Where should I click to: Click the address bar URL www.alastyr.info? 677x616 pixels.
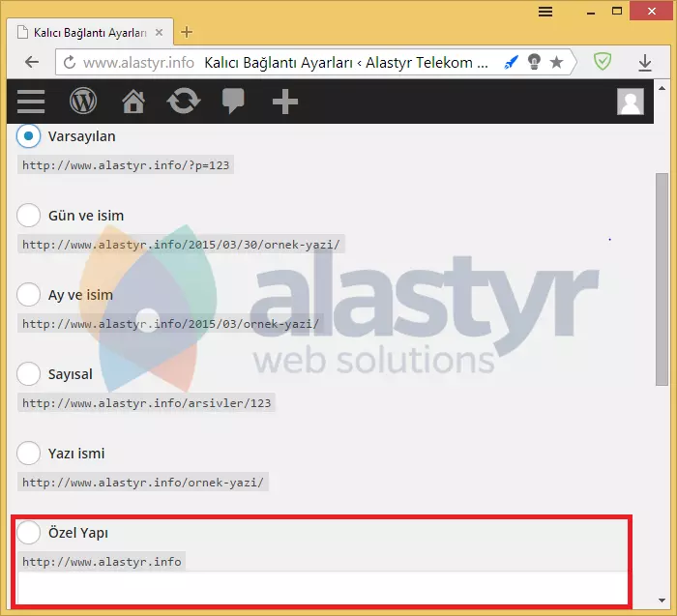(x=138, y=63)
